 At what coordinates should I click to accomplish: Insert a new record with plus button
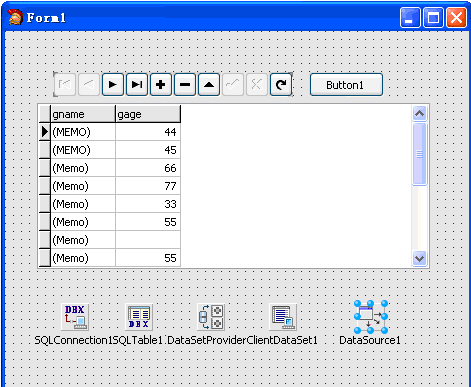click(161, 85)
